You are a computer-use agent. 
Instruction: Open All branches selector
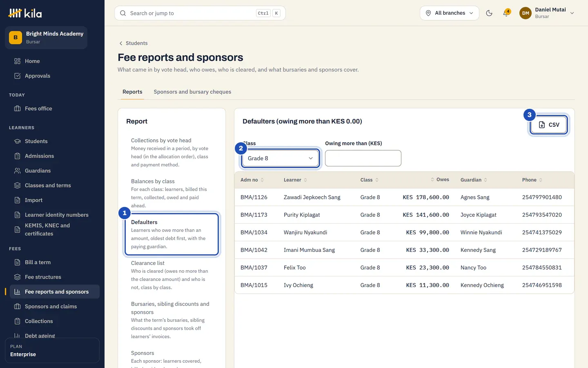click(x=450, y=13)
